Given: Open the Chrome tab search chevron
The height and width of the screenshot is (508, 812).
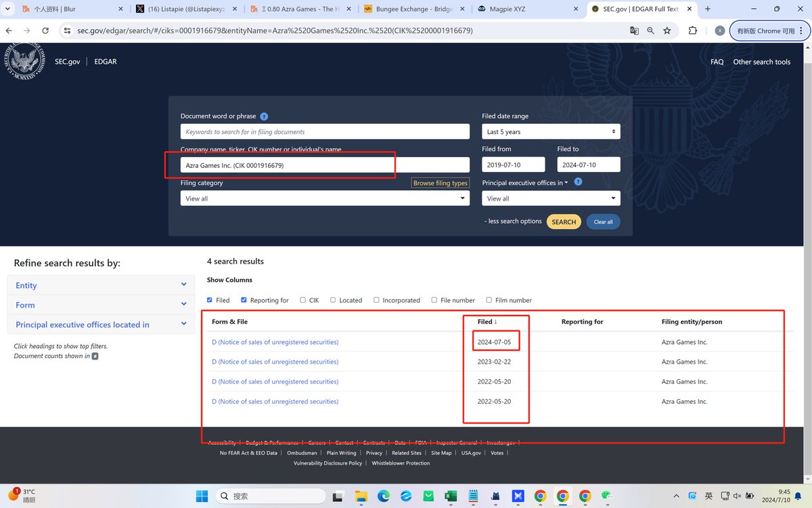Looking at the screenshot, I should [9, 9].
